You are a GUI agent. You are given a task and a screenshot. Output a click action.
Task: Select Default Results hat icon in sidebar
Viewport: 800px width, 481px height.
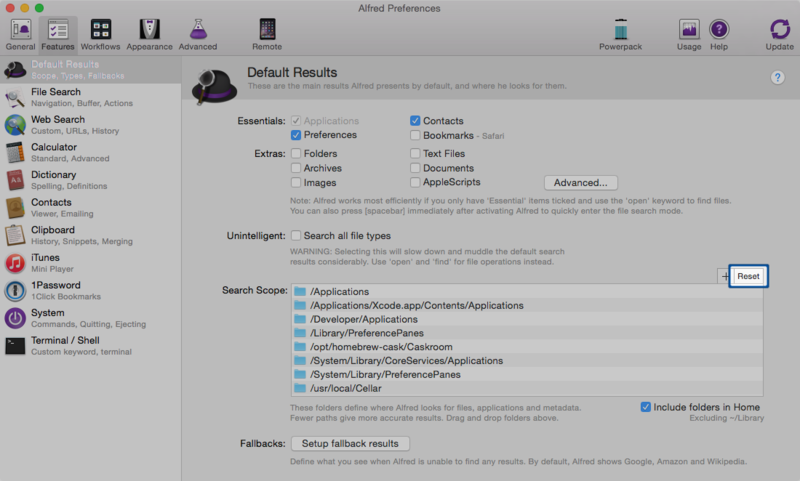point(15,69)
